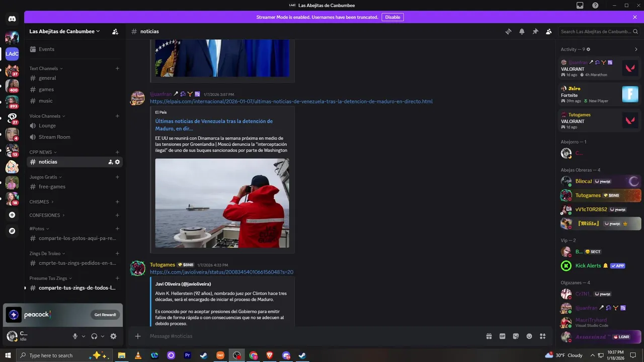This screenshot has height=362, width=644.
Task: Toggle microphone mute
Action: click(75, 336)
